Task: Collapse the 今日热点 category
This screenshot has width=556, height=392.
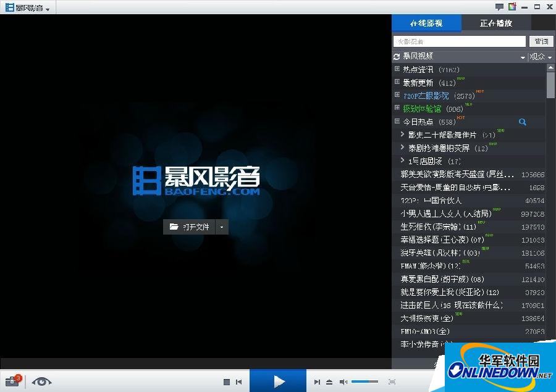Action: [397, 121]
